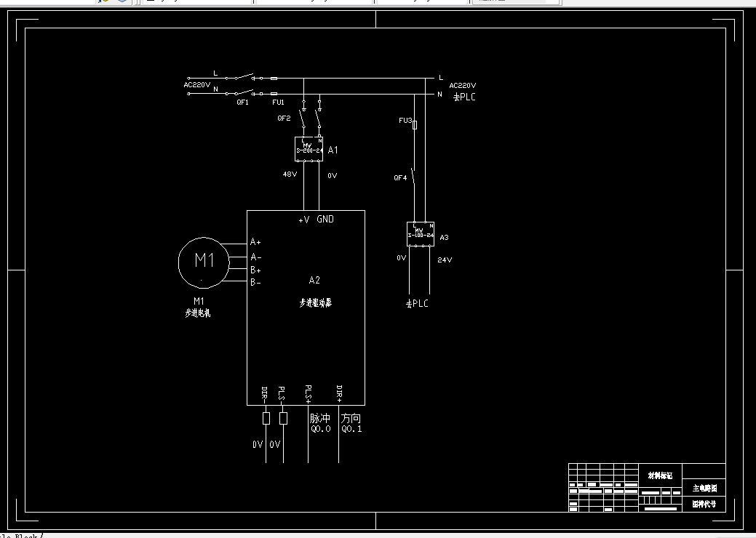
Task: Select the M1 stepper motor circle symbol
Action: coord(204,262)
